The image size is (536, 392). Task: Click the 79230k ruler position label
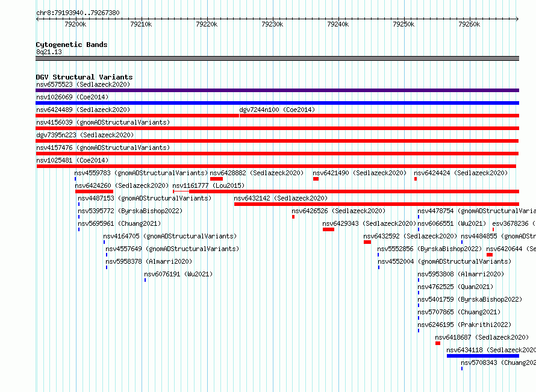[x=272, y=24]
